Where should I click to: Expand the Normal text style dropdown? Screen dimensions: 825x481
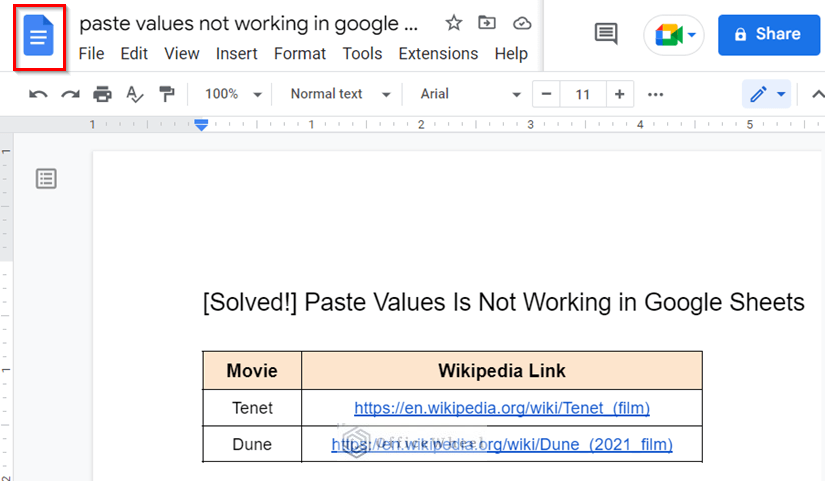click(340, 94)
